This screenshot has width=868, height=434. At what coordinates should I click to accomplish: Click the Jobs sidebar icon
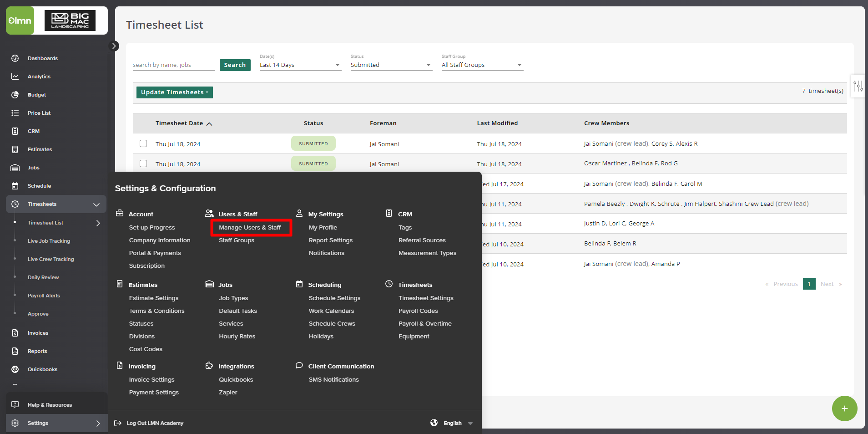click(15, 168)
